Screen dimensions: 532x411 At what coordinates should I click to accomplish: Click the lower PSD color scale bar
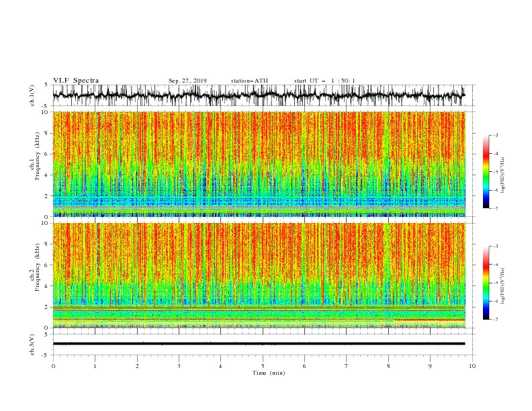pos(486,283)
